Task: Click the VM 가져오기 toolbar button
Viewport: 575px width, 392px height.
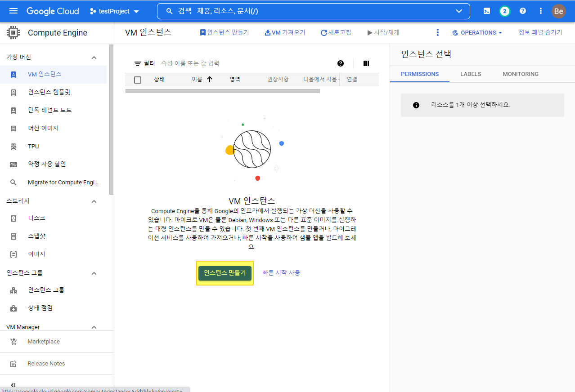Action: [x=285, y=32]
